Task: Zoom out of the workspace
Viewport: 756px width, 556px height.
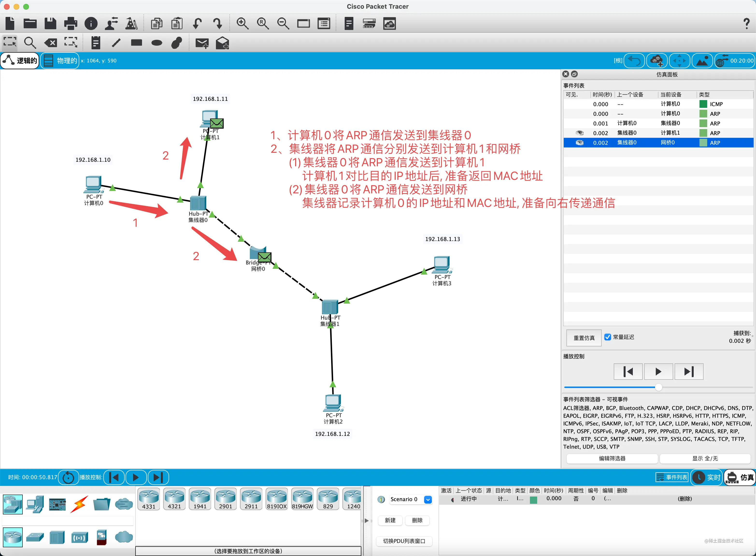Action: 283,23
